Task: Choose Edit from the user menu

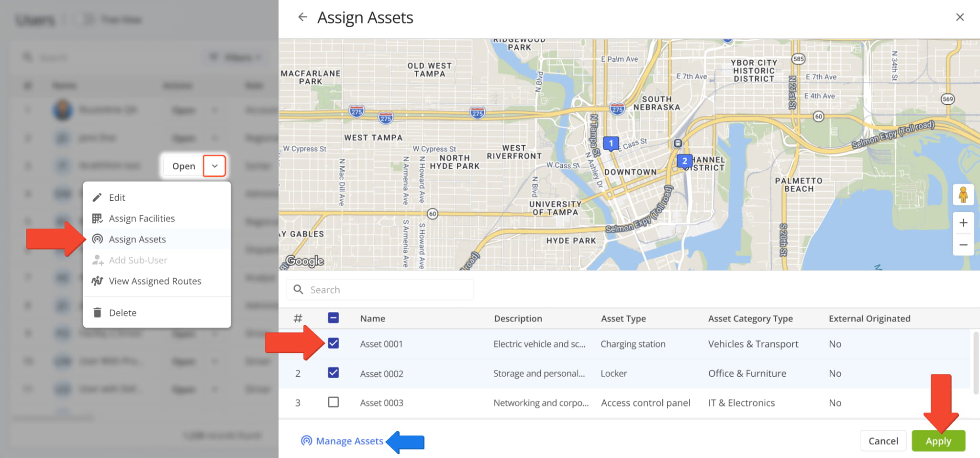Action: click(x=157, y=197)
